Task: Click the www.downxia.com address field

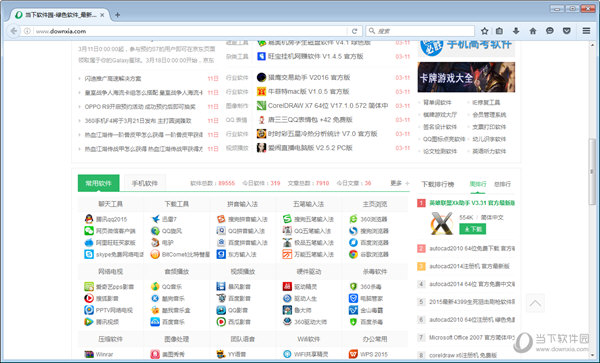Action: (x=191, y=31)
